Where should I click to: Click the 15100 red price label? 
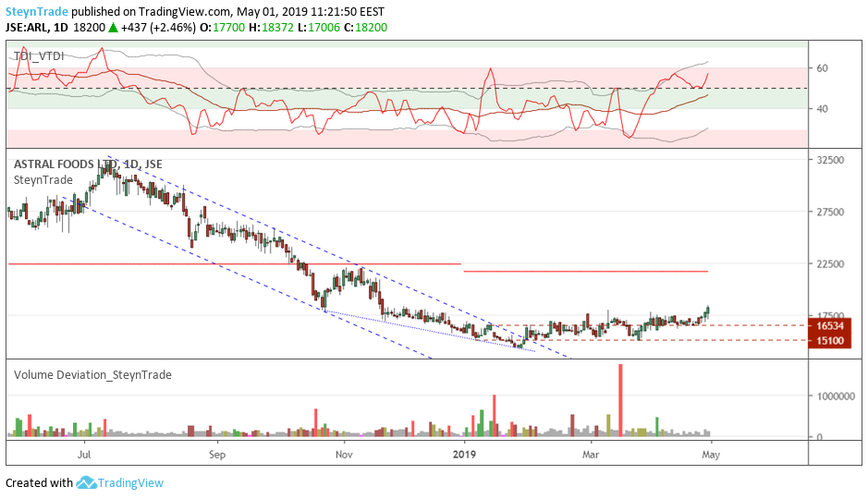point(830,340)
